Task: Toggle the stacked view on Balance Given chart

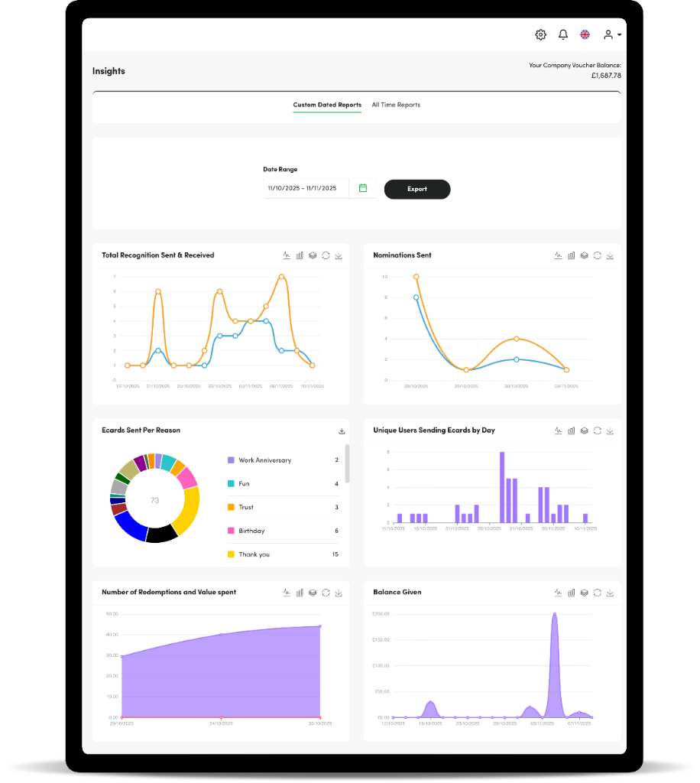Action: (x=584, y=593)
